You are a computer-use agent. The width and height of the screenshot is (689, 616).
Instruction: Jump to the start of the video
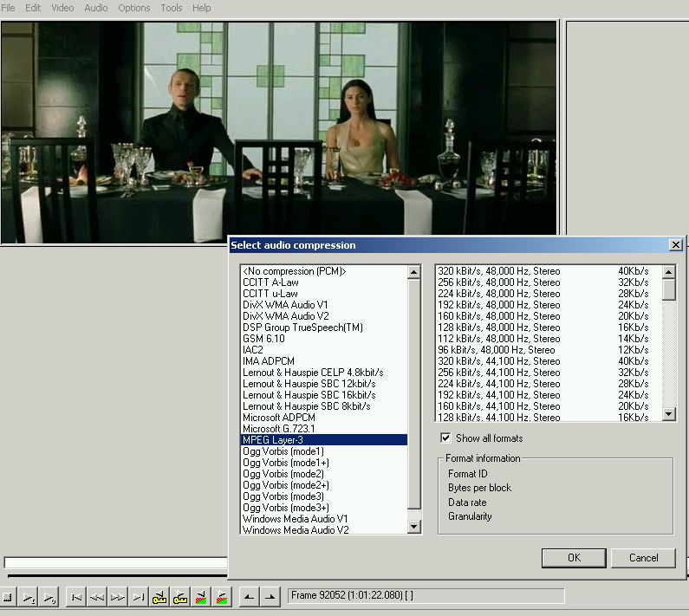pos(76,597)
